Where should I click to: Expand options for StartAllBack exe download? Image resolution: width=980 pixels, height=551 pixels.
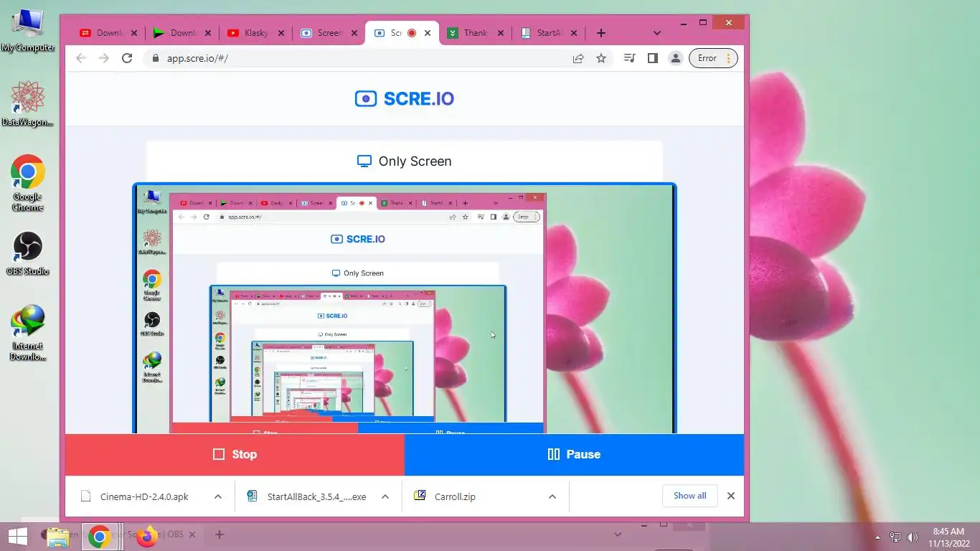[385, 496]
